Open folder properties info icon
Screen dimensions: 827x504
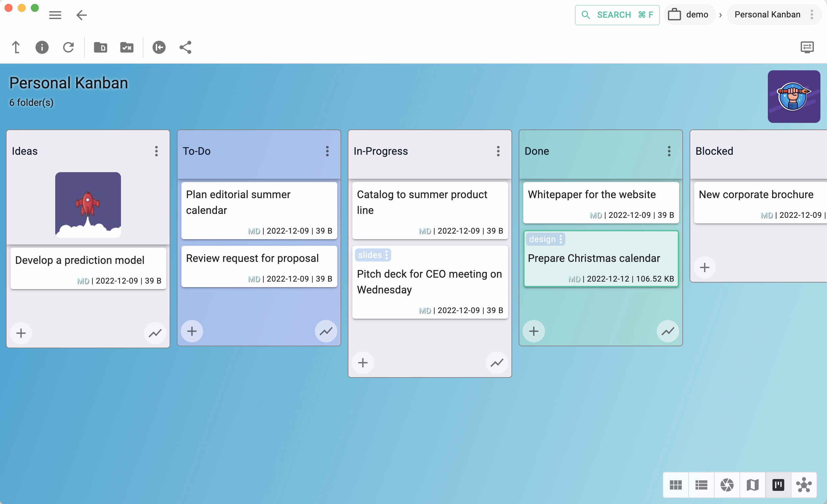pyautogui.click(x=42, y=47)
